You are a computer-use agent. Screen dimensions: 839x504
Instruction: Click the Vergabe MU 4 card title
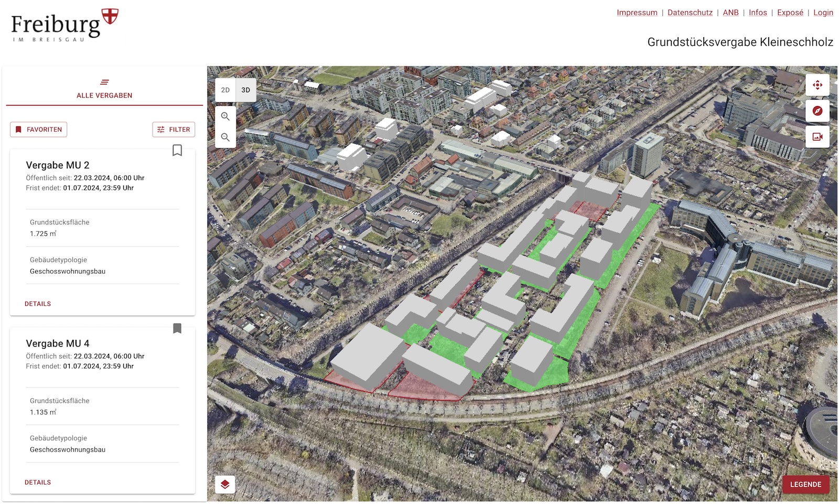point(58,344)
